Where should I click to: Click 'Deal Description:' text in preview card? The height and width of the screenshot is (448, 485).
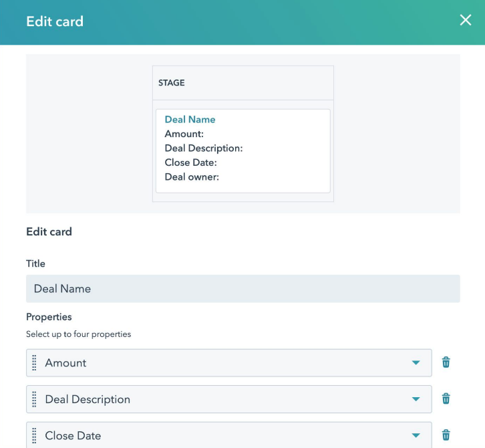(x=204, y=148)
